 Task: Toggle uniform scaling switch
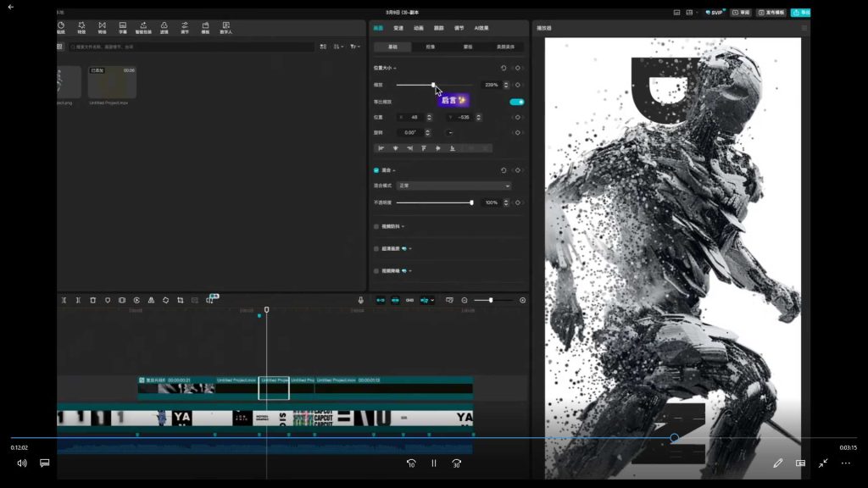516,102
